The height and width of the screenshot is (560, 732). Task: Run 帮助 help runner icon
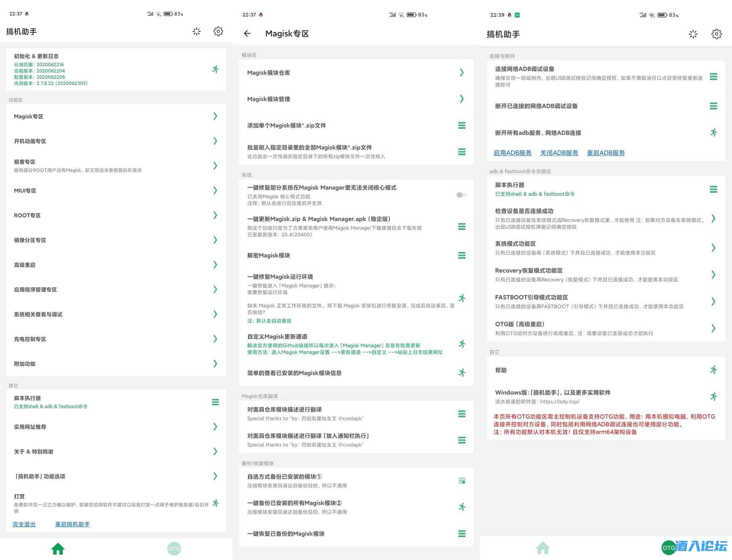pos(713,370)
